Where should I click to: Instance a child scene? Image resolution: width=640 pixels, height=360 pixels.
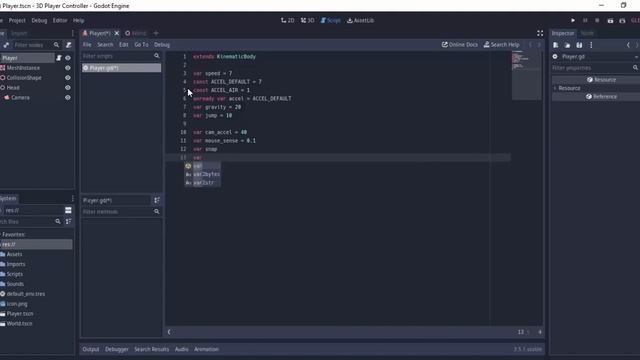coord(6,45)
